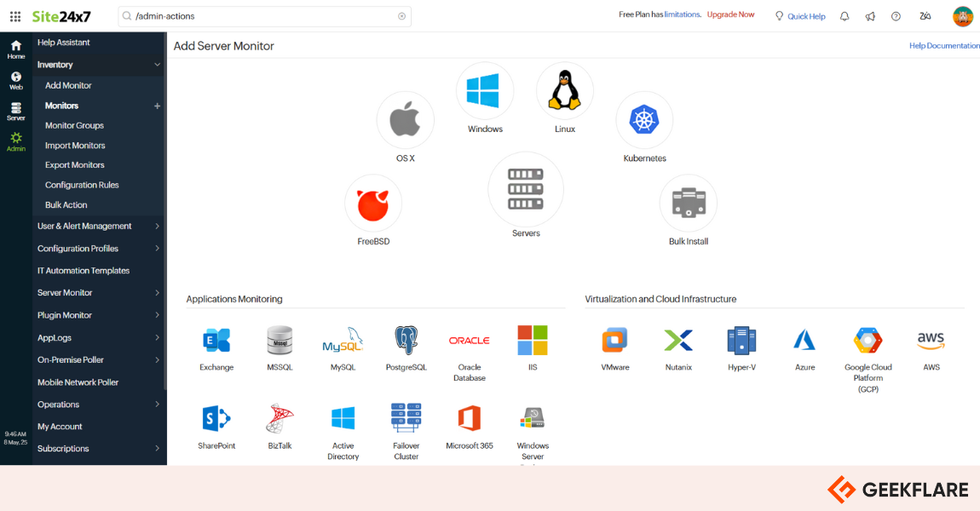
Task: Open the plan limitations link
Action: [x=682, y=14]
